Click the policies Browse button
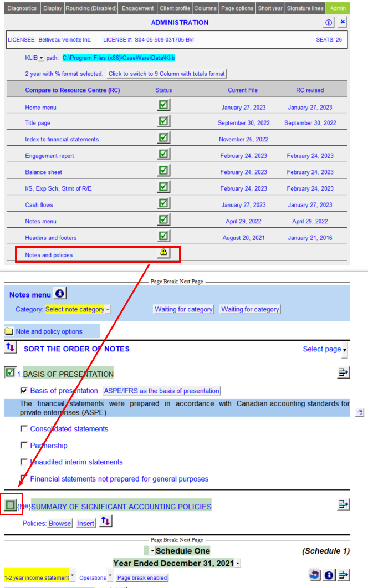The width and height of the screenshot is (368, 588). click(60, 524)
